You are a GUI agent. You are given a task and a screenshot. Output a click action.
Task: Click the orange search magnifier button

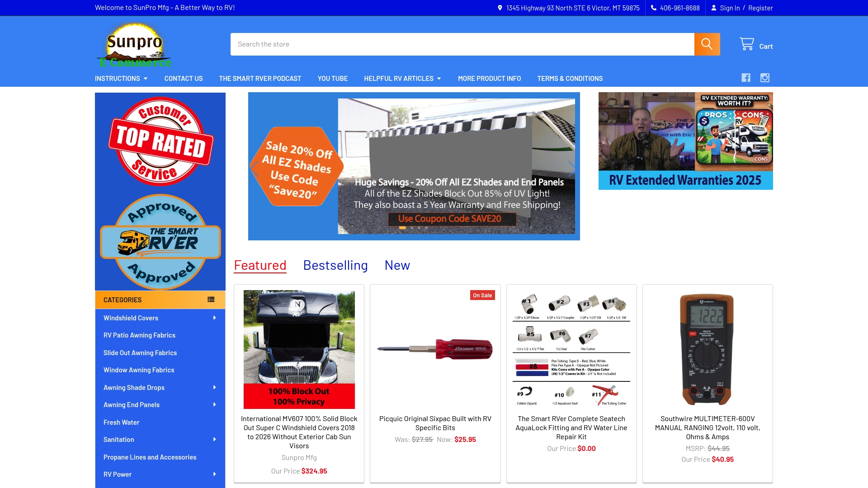point(707,44)
